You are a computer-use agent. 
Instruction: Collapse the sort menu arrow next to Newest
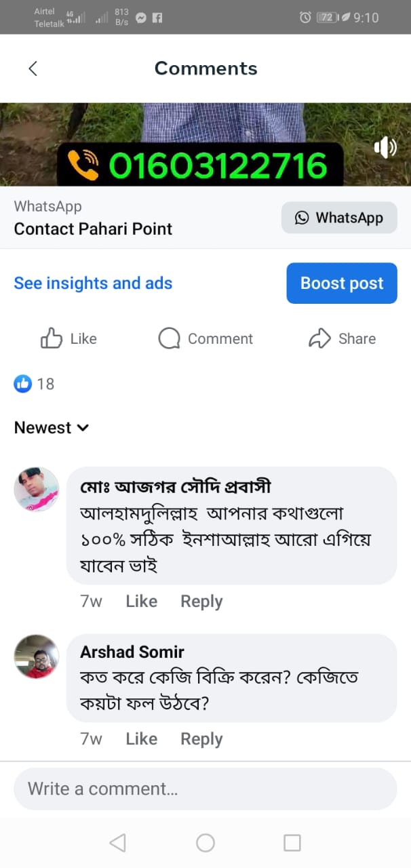tap(83, 429)
